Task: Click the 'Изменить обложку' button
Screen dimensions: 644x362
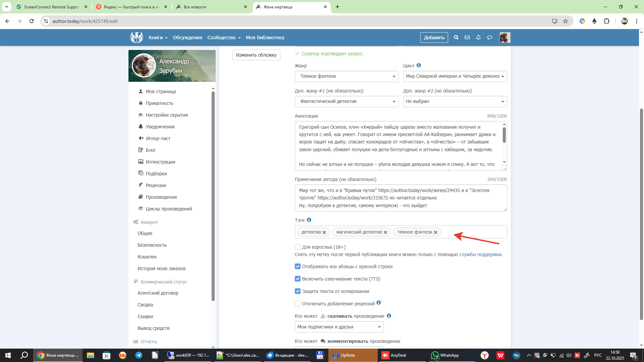Action: coord(256,55)
